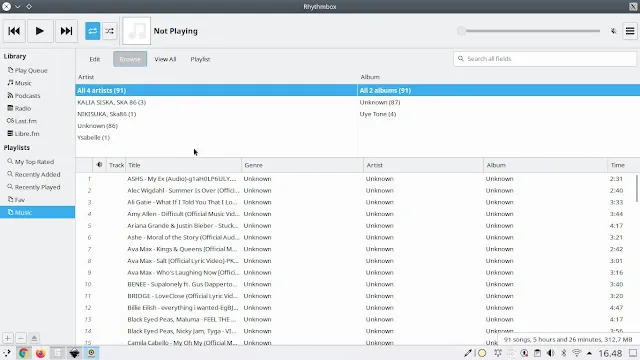Click the eject icon under the sidebar
The image size is (640, 360).
(34, 338)
